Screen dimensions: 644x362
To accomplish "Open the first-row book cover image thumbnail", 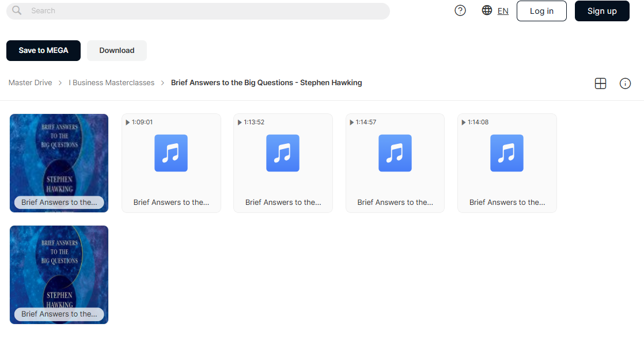I will pos(59,163).
